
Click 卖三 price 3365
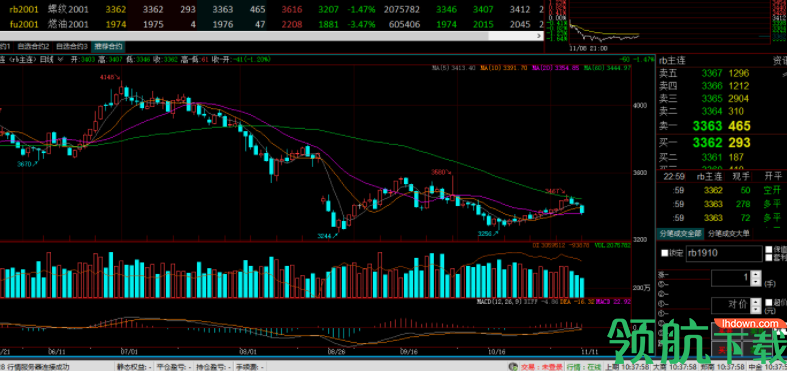point(712,98)
